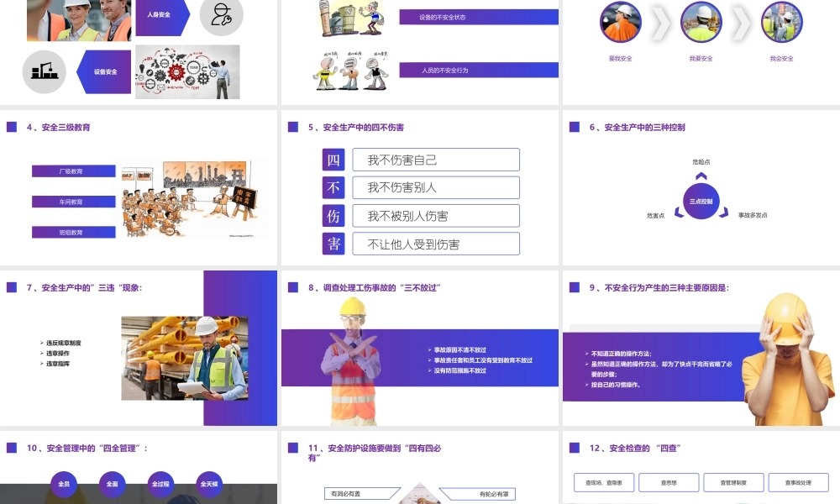Image resolution: width=840 pixels, height=504 pixels.
Task: Click the circular photo above 我会安全
Action: coord(781,23)
